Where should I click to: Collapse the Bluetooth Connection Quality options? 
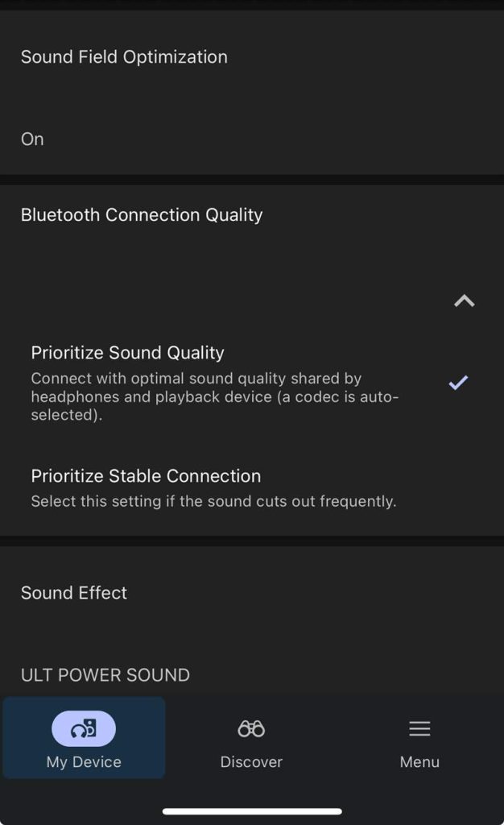point(464,301)
